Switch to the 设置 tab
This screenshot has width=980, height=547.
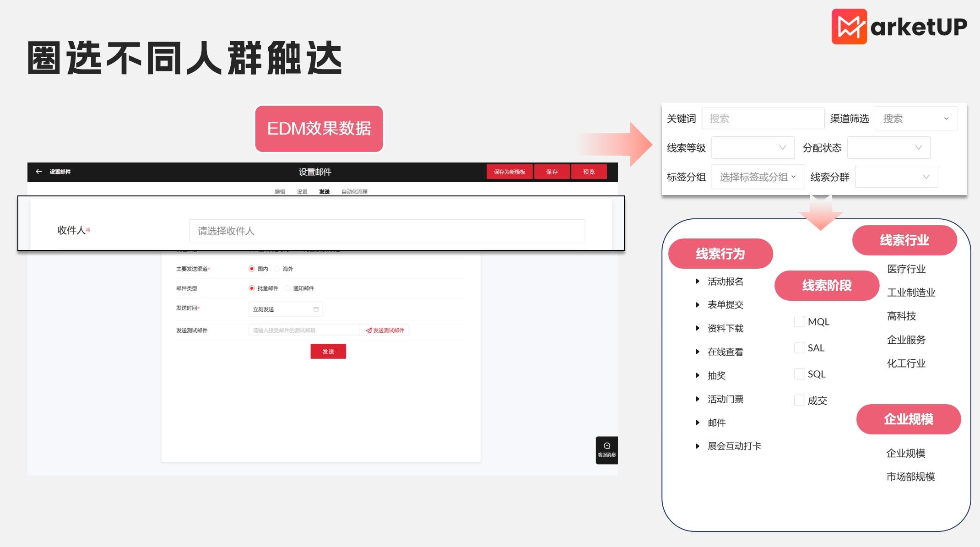[x=302, y=191]
